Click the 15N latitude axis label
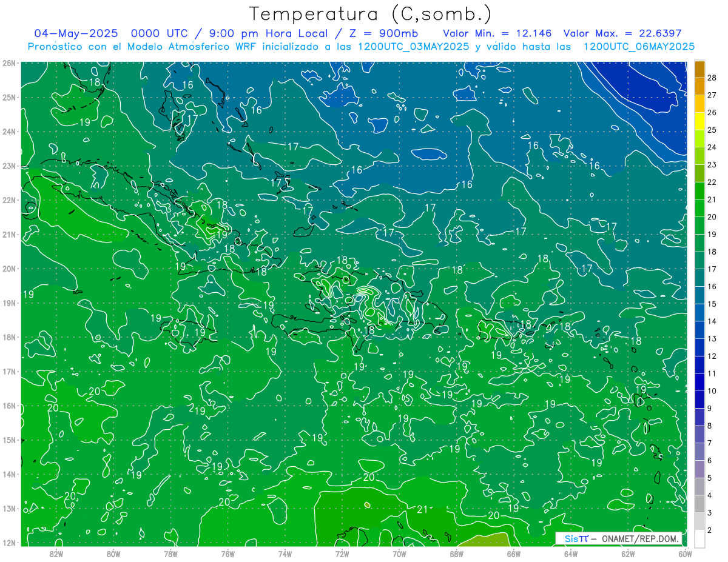This screenshot has height=562, width=728. click(9, 440)
